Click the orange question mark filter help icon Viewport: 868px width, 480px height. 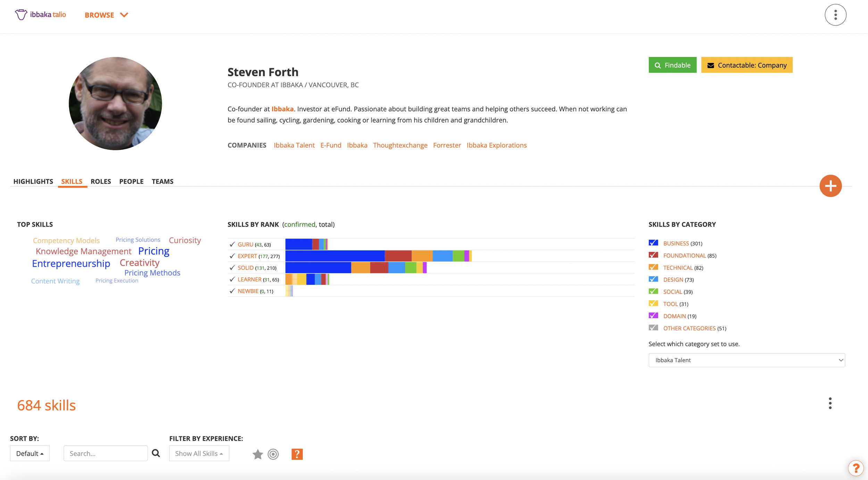tap(297, 454)
